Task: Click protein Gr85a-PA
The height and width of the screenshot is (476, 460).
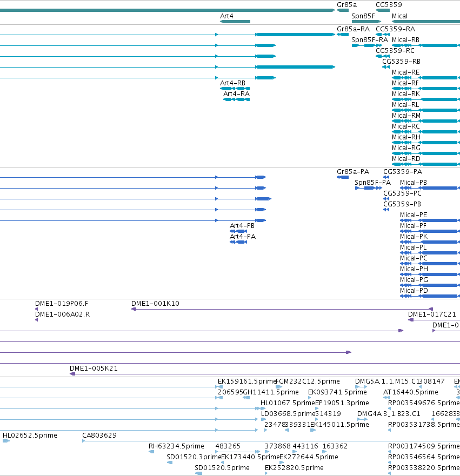Action: [x=343, y=177]
